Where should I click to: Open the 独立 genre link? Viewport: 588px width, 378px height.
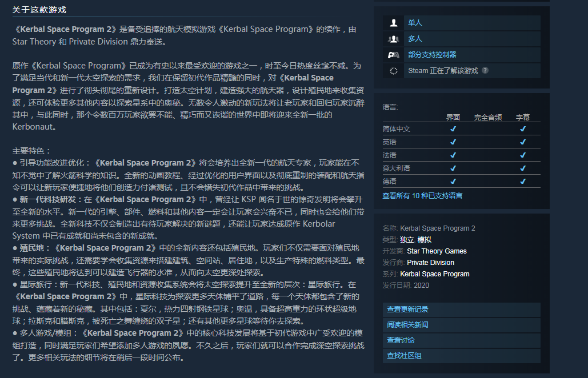407,240
